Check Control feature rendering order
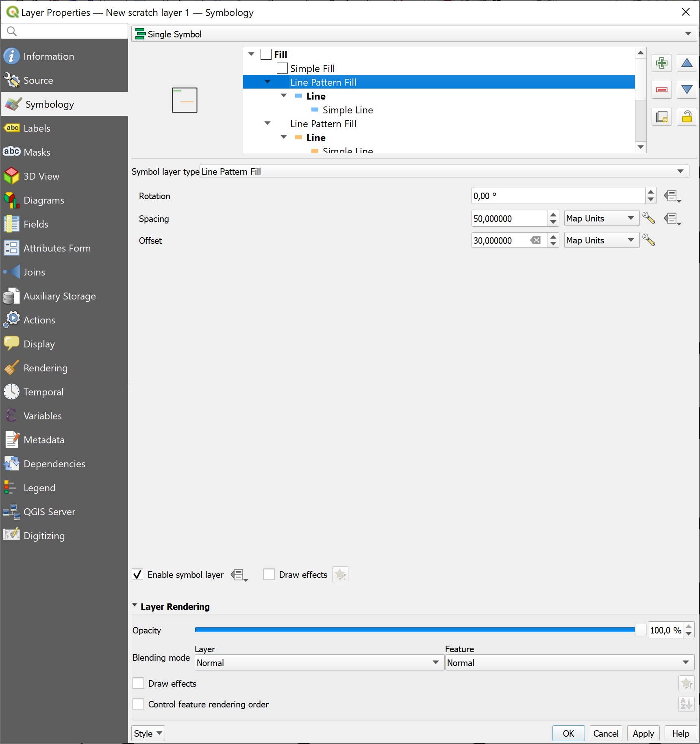Viewport: 700px width, 744px height. (138, 704)
